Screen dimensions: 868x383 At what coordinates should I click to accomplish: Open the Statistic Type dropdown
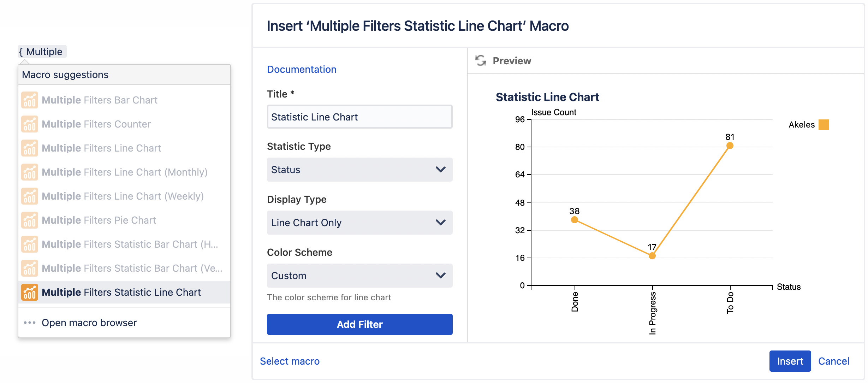click(x=359, y=170)
